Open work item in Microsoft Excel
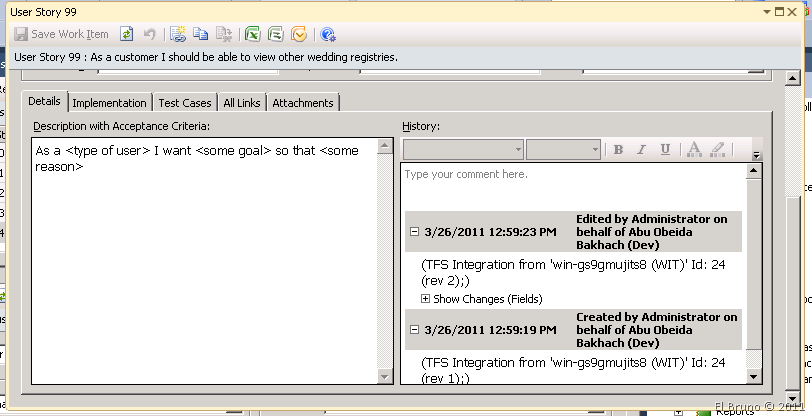812x416 pixels. 253,34
